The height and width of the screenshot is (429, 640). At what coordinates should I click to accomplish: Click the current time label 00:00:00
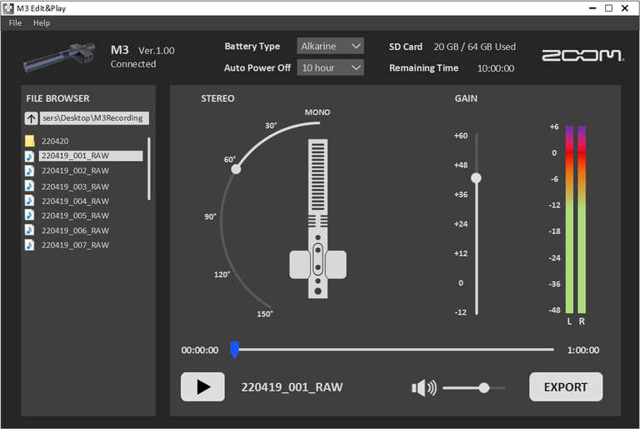[x=200, y=350]
